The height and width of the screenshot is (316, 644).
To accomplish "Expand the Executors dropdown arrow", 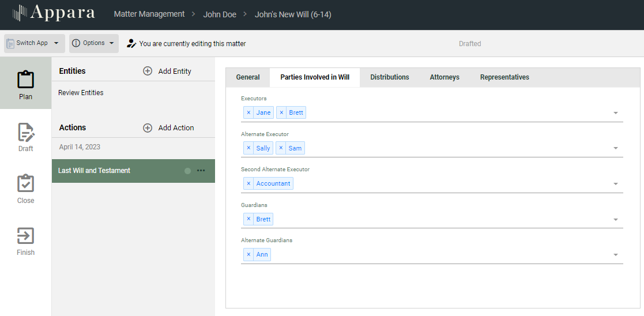I will (615, 113).
